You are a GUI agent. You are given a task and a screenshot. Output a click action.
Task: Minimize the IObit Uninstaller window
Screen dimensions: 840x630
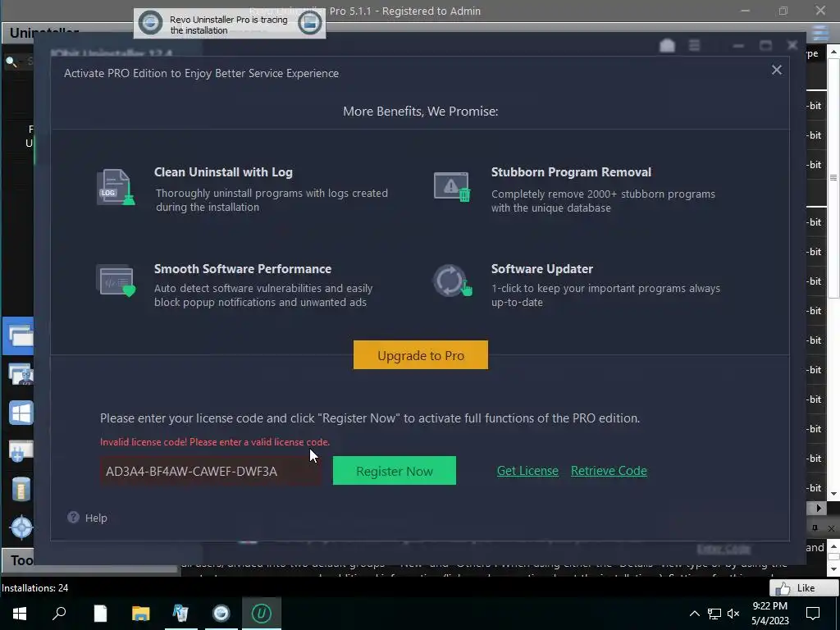click(738, 46)
